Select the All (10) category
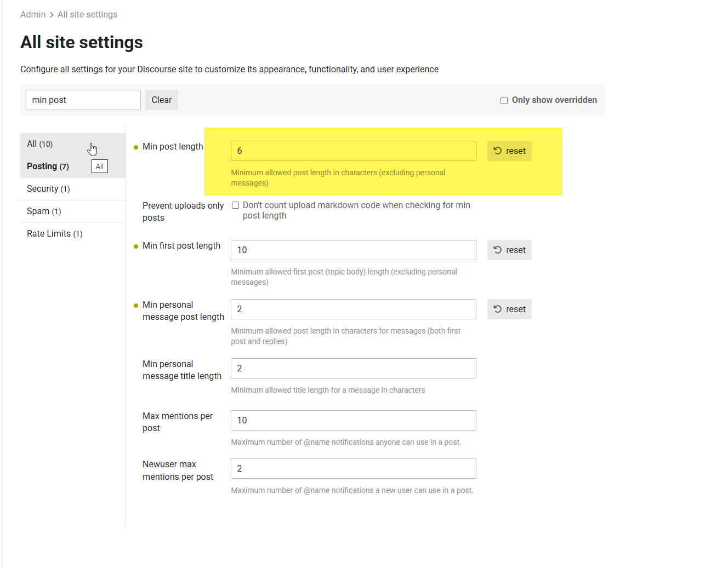 tap(40, 144)
